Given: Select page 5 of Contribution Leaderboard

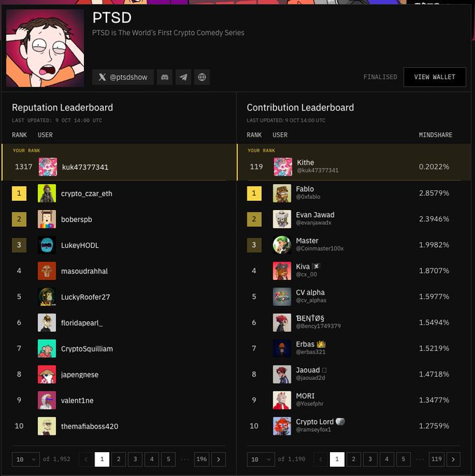Looking at the screenshot, I should click(404, 459).
